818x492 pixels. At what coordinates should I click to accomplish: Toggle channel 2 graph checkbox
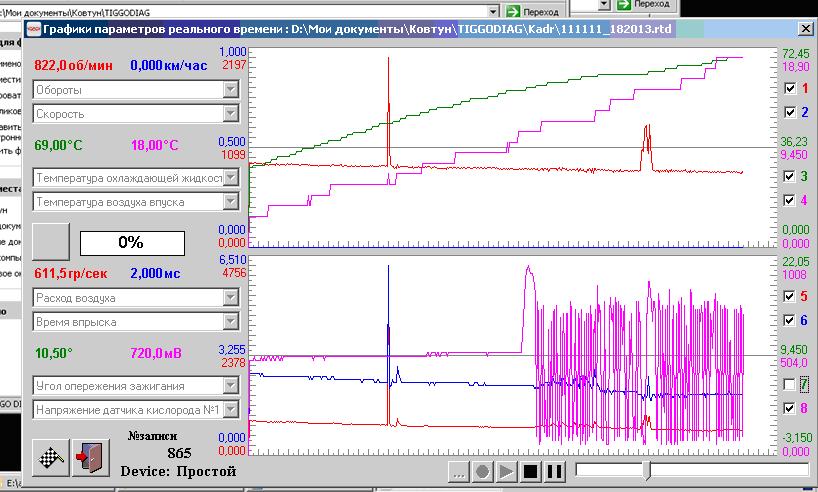(790, 112)
